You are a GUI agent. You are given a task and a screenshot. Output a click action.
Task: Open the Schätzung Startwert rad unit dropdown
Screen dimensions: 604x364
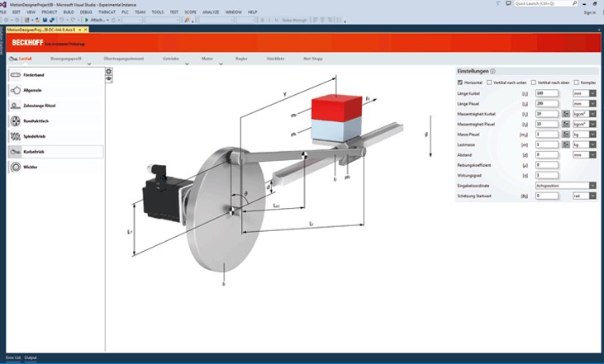click(592, 196)
